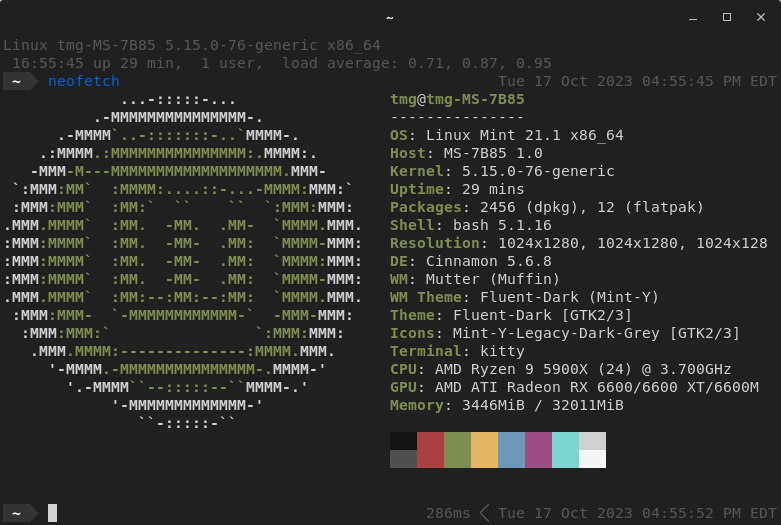The height and width of the screenshot is (525, 781).
Task: Click the Uptime 29 mins line
Action: [457, 189]
